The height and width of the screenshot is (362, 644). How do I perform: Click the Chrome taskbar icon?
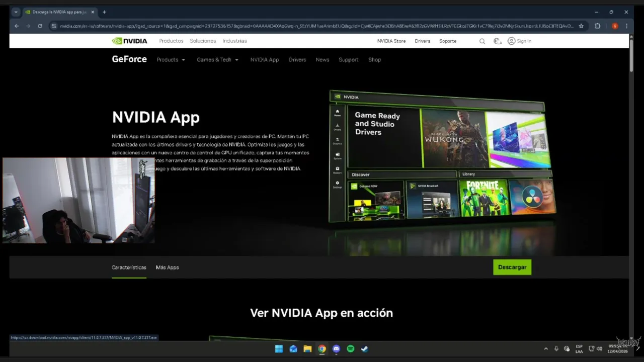point(322,349)
